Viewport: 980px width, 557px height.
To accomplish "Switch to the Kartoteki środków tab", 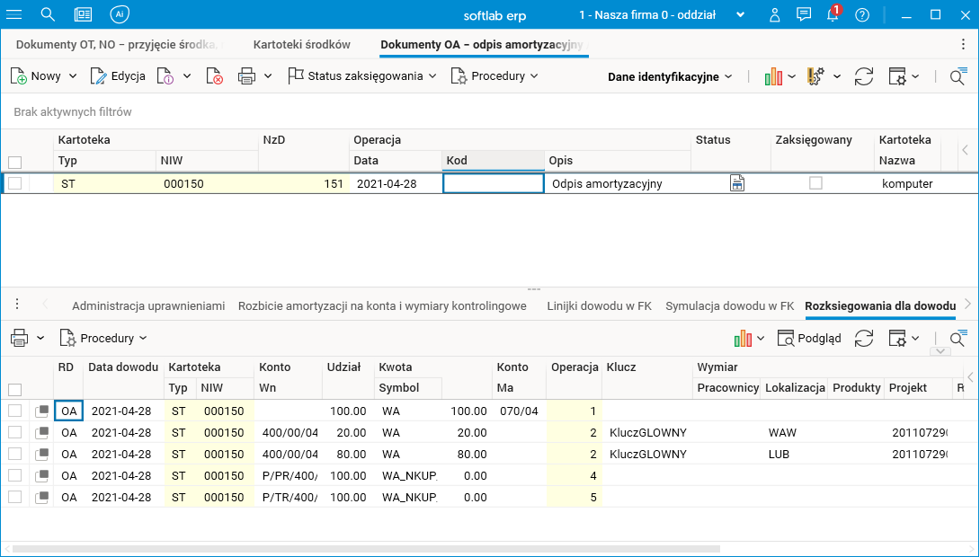I will [301, 44].
